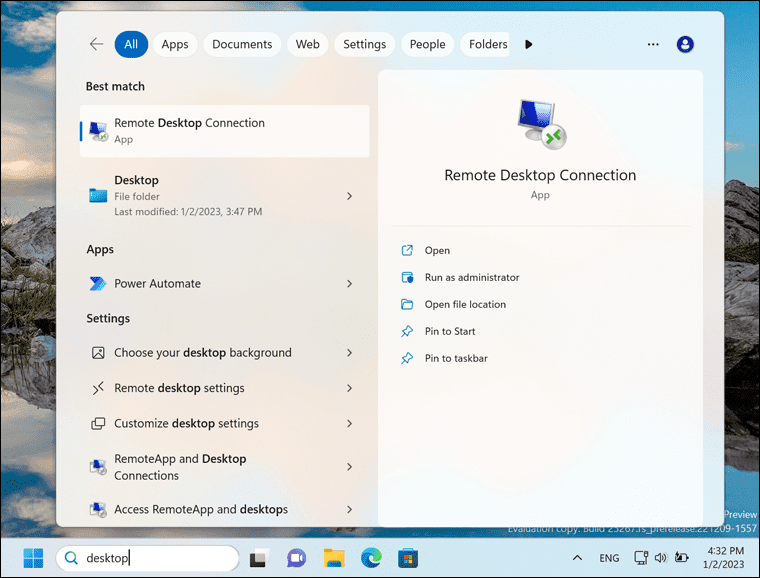The image size is (760, 578).
Task: Select the Documents filter tab
Action: point(242,44)
